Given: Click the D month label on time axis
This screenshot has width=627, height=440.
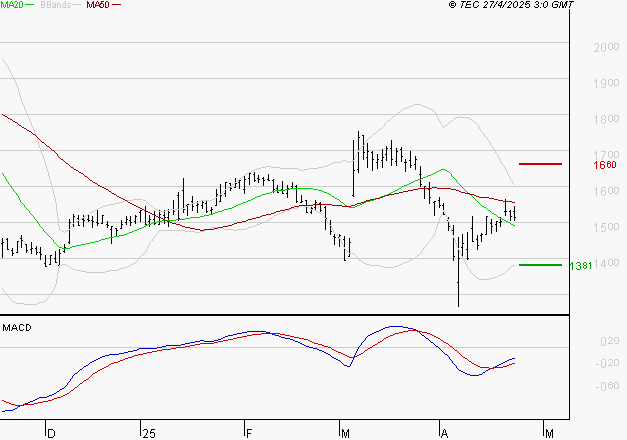Looking at the screenshot, I should pos(51,434).
